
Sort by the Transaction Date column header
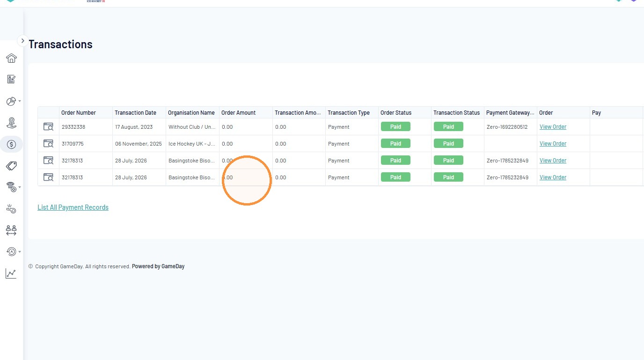click(139, 113)
